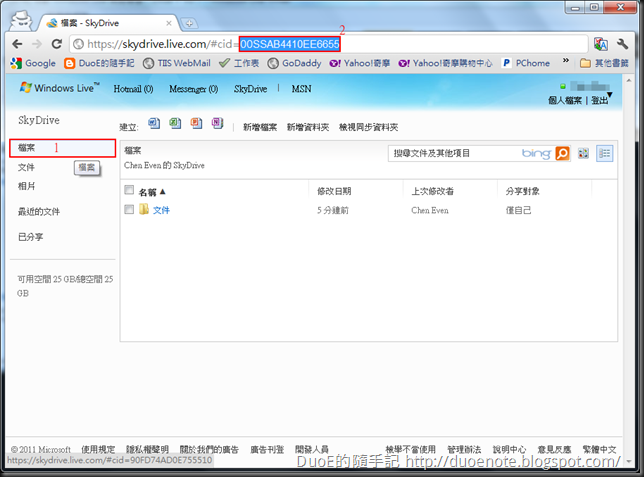The width and height of the screenshot is (644, 477).
Task: Open the 廣告刊登 footer link
Action: pos(267,449)
